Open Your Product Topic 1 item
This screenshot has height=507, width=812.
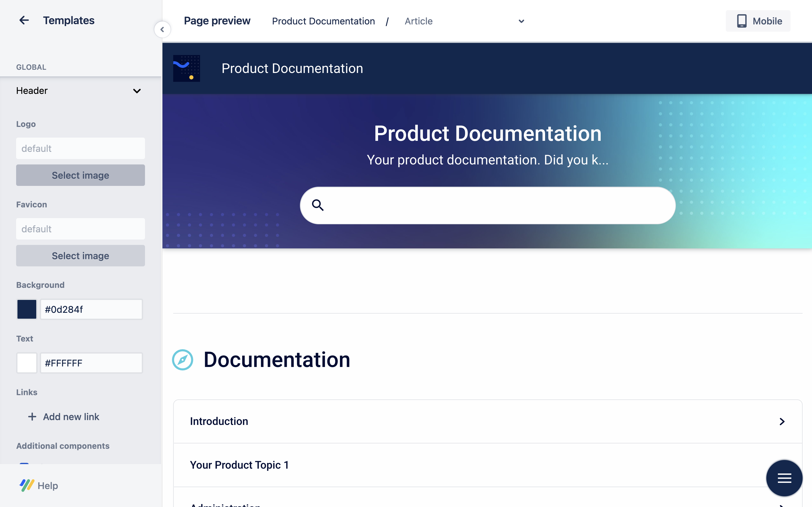pyautogui.click(x=239, y=465)
